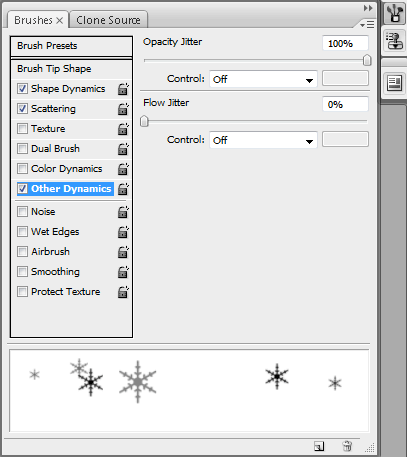Enable the Noise checkbox
The height and width of the screenshot is (457, 407).
pyautogui.click(x=22, y=212)
